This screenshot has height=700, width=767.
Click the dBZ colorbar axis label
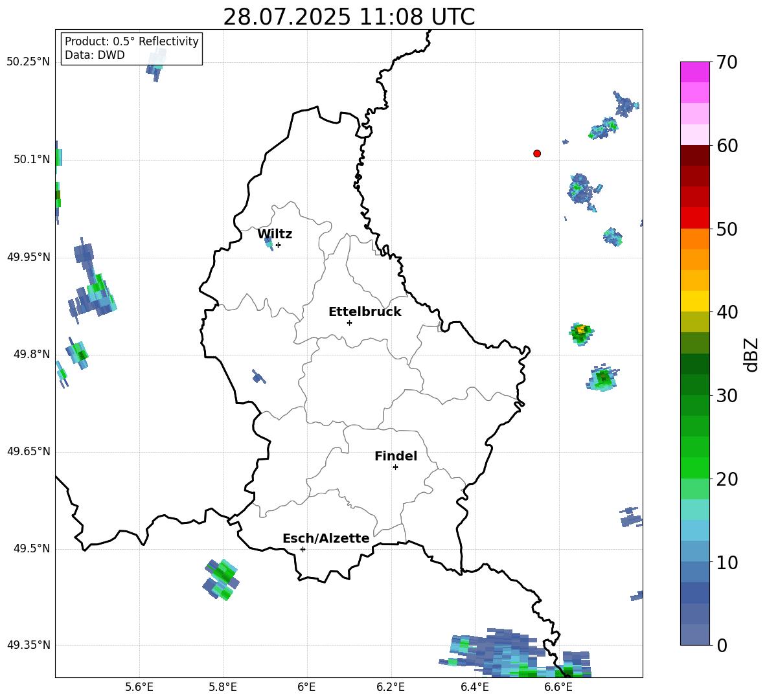752,354
